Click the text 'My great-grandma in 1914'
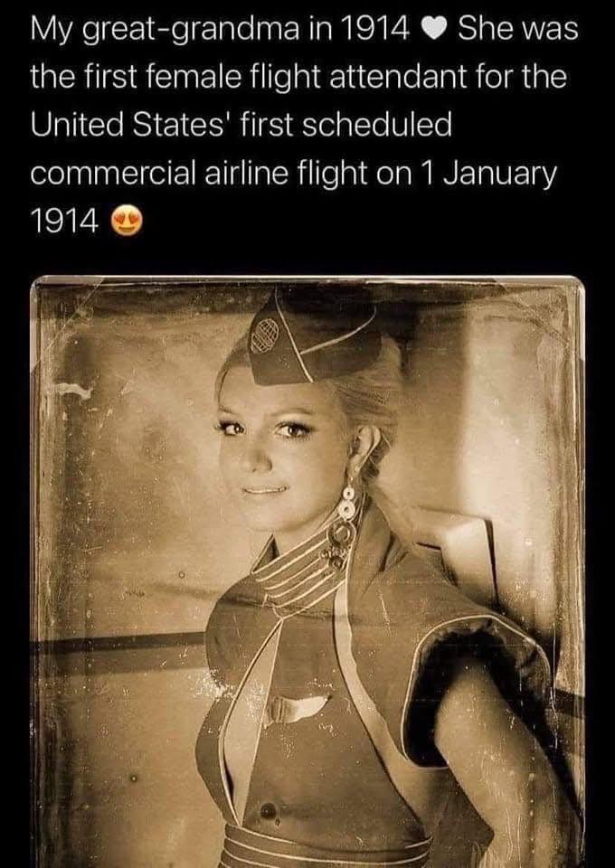The width and height of the screenshot is (615, 868). click(x=221, y=29)
